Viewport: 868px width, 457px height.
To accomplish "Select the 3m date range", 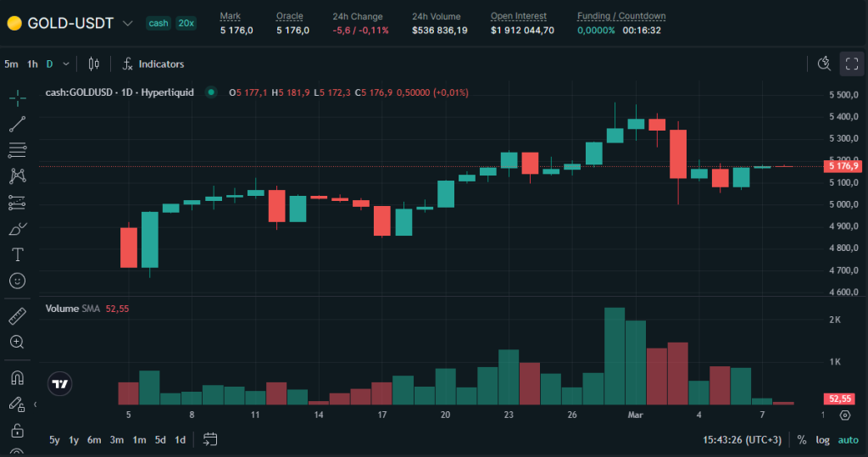I will (116, 440).
